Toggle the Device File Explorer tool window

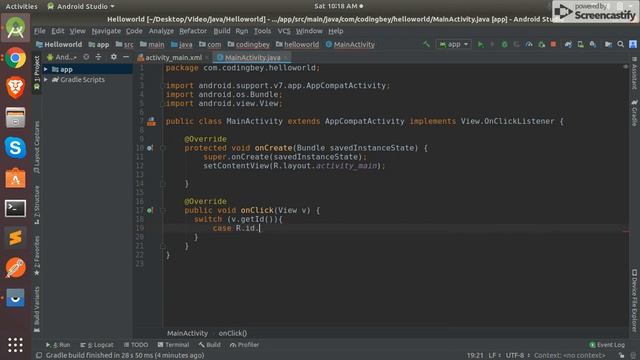[634, 300]
